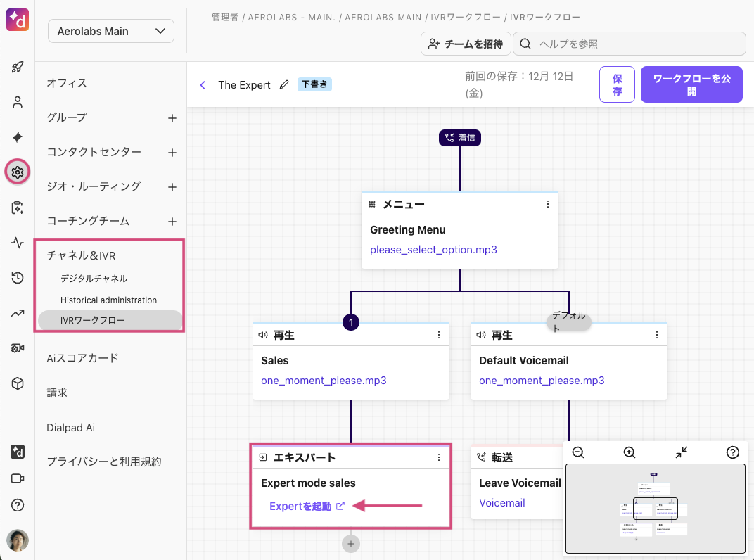
Task: Click the ヘルプを参照 search field
Action: [x=630, y=44]
